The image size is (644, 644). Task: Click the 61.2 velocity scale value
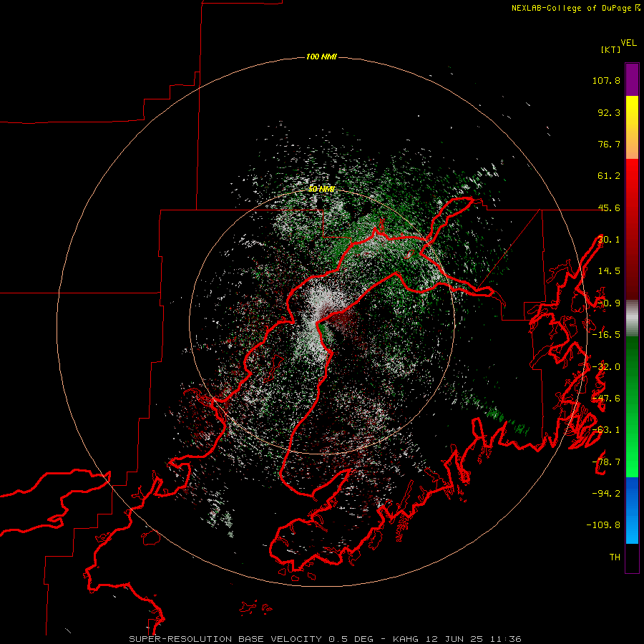point(609,176)
